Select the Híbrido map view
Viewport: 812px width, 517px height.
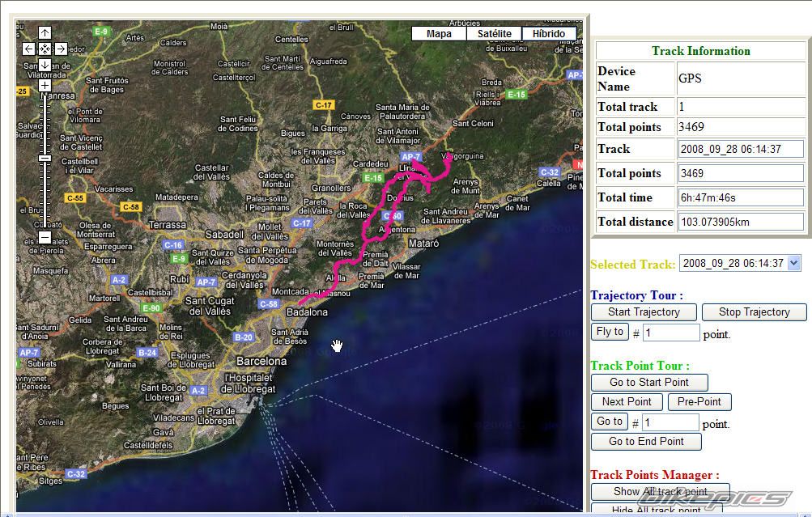click(x=549, y=34)
